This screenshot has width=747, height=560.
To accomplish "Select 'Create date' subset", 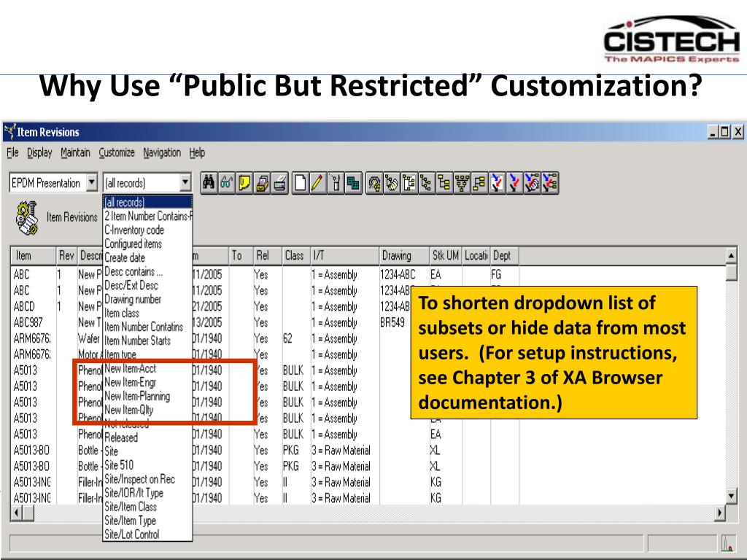I will coord(147,257).
